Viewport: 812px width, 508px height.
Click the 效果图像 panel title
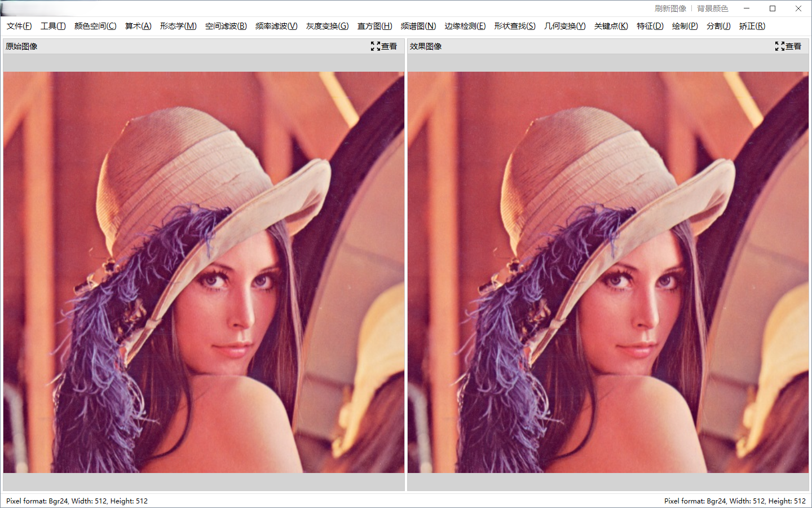click(426, 46)
